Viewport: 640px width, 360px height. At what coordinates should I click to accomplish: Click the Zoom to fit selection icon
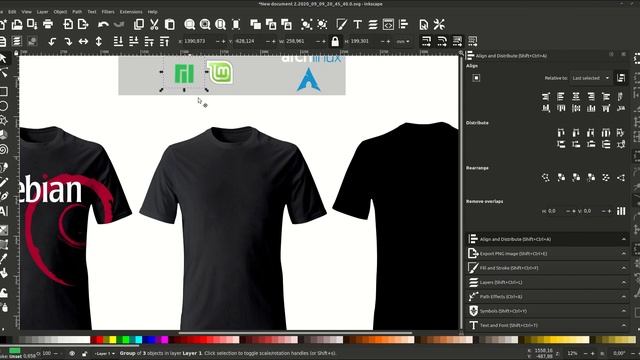[x=189, y=24]
